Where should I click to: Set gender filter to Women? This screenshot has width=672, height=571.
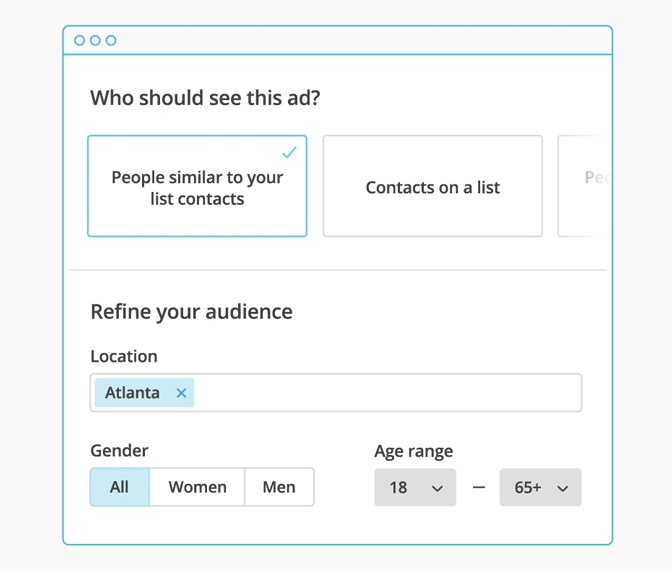pos(197,487)
